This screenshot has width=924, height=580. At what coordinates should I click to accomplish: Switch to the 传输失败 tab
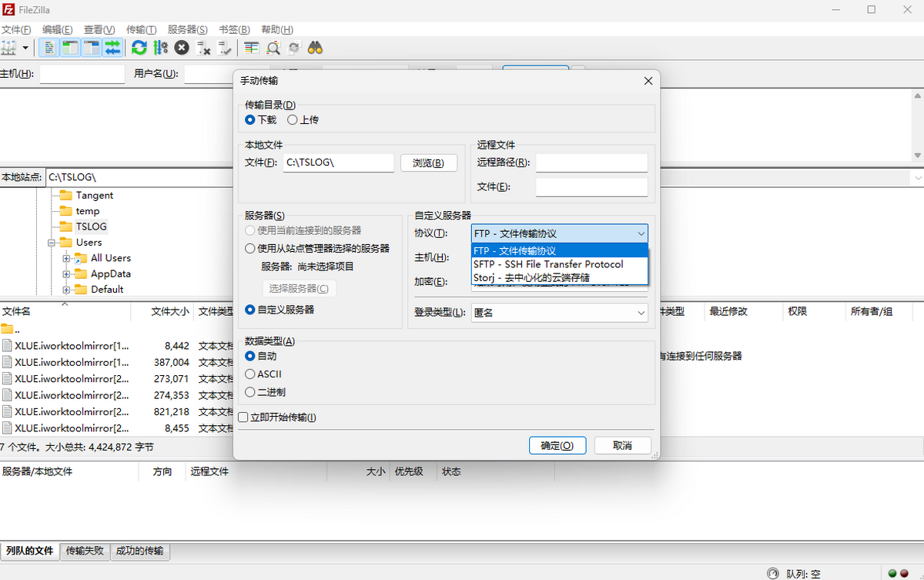[85, 551]
